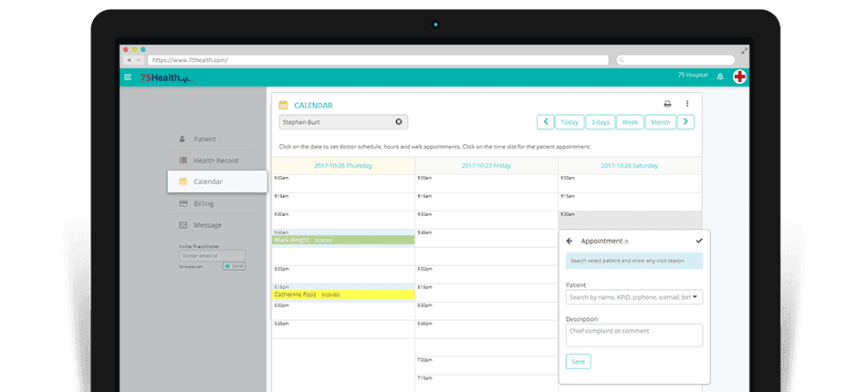The height and width of the screenshot is (392, 868).
Task: Clear the Stephen Burt doctor filter
Action: pos(399,121)
